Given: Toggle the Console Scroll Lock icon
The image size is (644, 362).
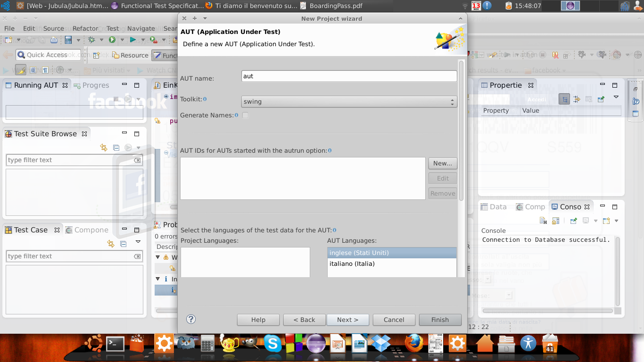Looking at the screenshot, I should coord(555,221).
